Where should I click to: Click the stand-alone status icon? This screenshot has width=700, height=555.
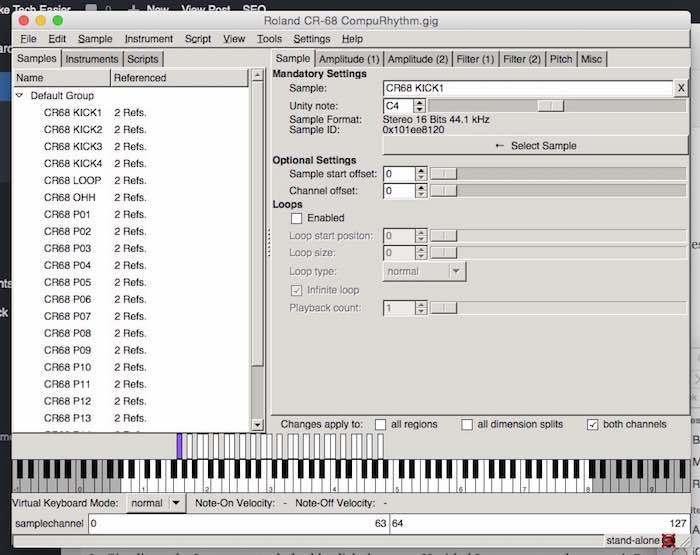pyautogui.click(x=668, y=540)
